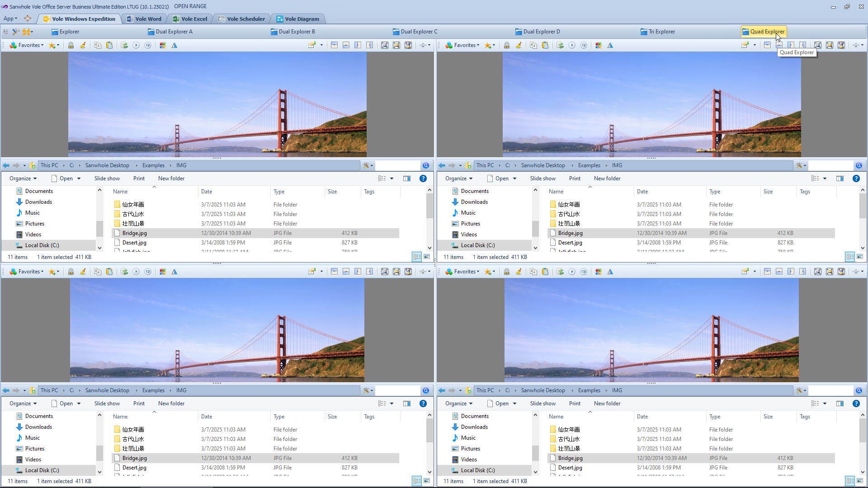Click the blue triangle icon in top-left pane toolbar
Image resolution: width=868 pixels, height=488 pixels.
pyautogui.click(x=175, y=45)
